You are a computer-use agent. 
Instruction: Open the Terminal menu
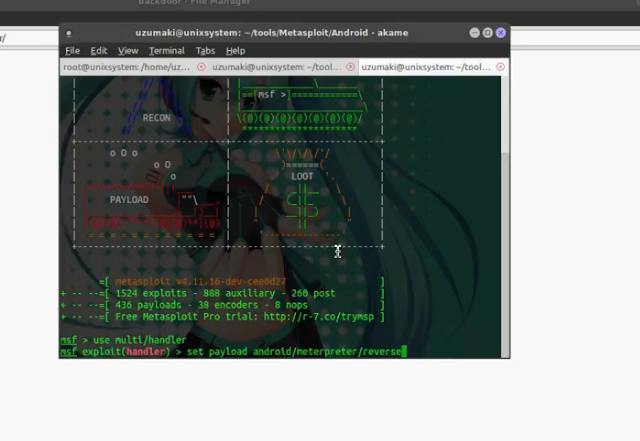tap(167, 51)
